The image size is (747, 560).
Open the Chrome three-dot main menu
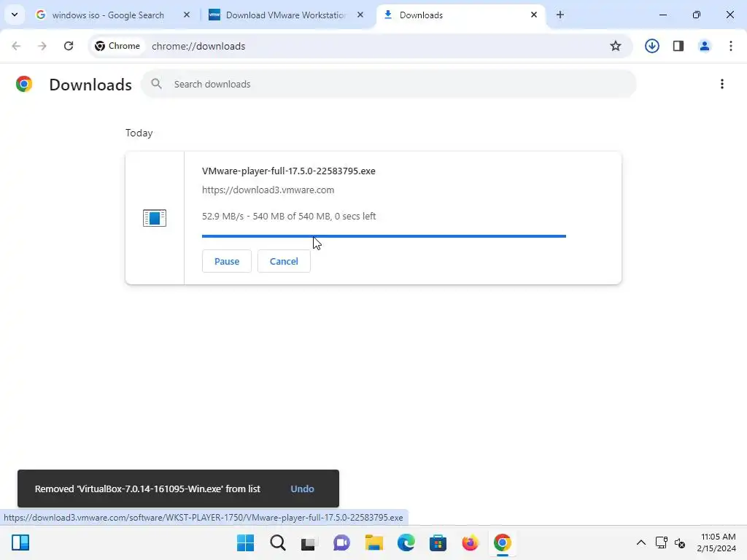pyautogui.click(x=731, y=46)
